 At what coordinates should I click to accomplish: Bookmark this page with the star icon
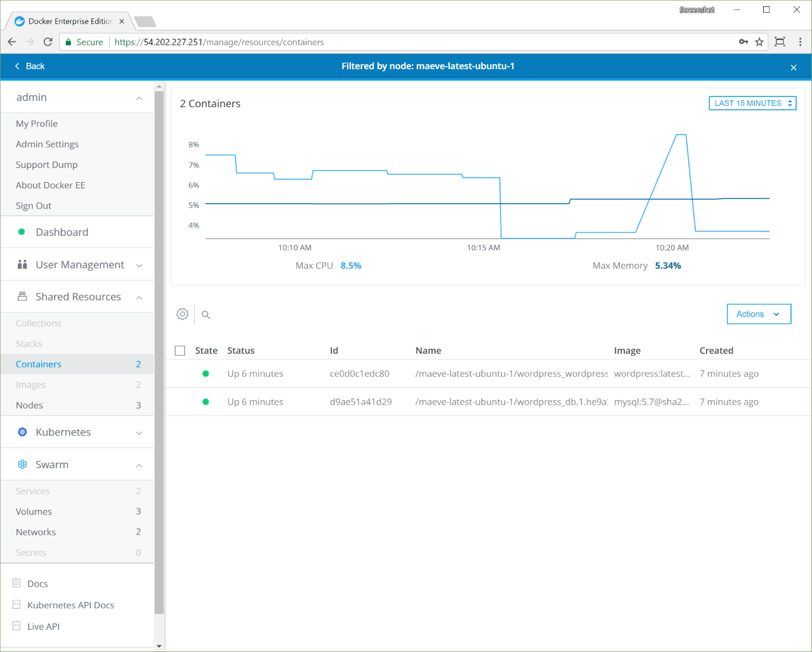(759, 42)
